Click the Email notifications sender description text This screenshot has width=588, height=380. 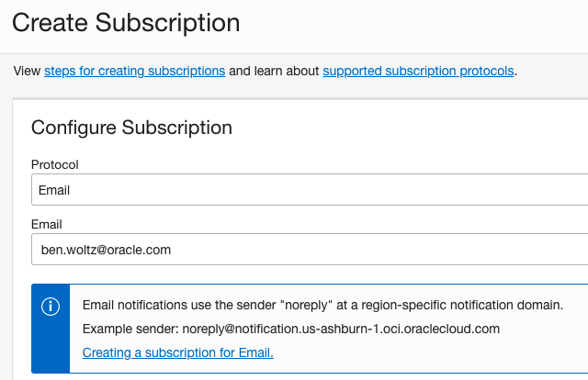(x=322, y=305)
